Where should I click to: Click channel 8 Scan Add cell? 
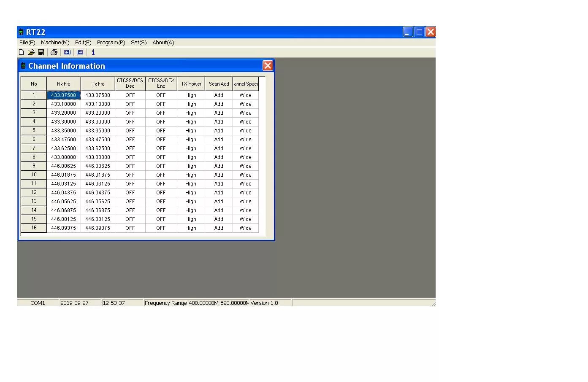tap(219, 157)
